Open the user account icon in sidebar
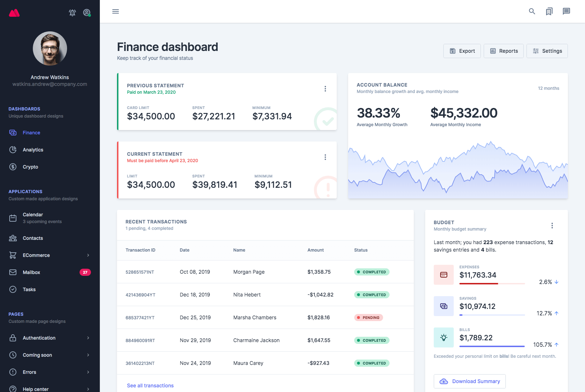 point(87,13)
